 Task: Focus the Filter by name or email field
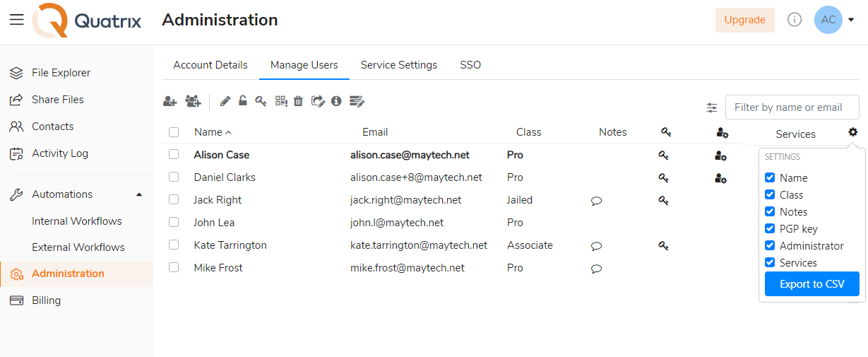(792, 107)
